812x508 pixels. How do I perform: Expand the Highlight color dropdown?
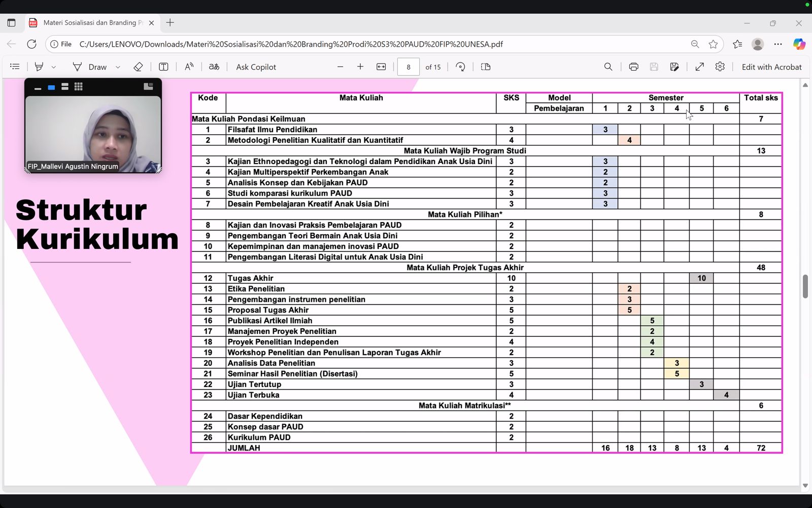pos(54,67)
